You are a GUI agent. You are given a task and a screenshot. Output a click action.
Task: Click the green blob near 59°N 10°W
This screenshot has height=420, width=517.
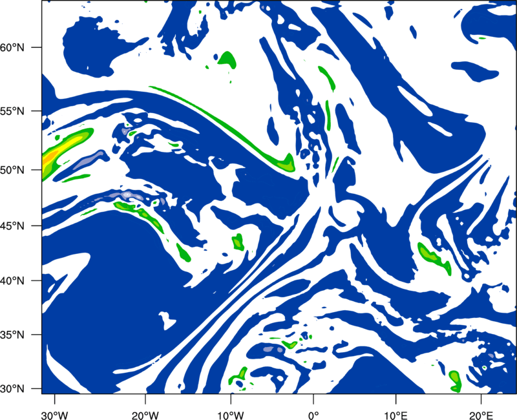click(227, 59)
